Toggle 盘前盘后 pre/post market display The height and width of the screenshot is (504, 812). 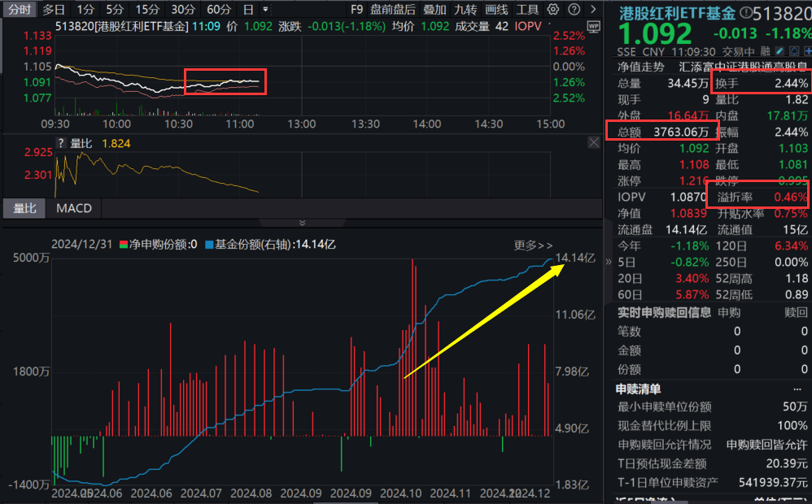[393, 9]
